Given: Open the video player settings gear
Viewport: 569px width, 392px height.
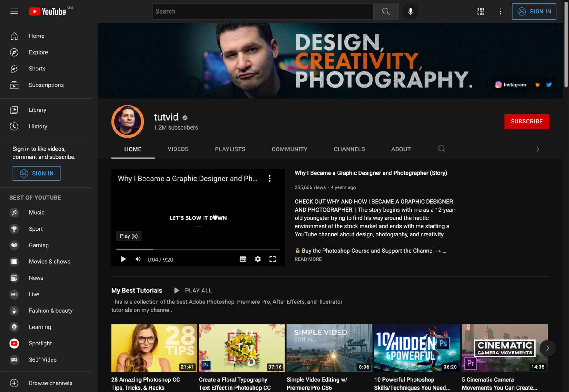Looking at the screenshot, I should pos(258,259).
